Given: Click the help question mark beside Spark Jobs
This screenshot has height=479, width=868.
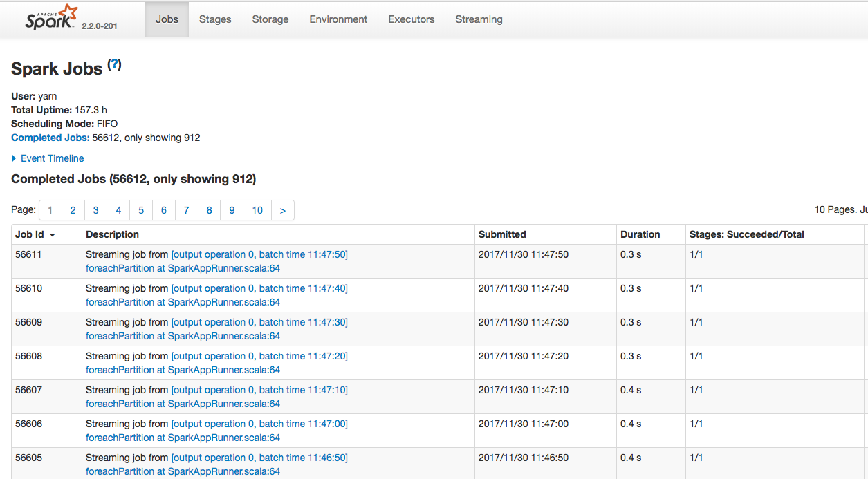Looking at the screenshot, I should 115,64.
